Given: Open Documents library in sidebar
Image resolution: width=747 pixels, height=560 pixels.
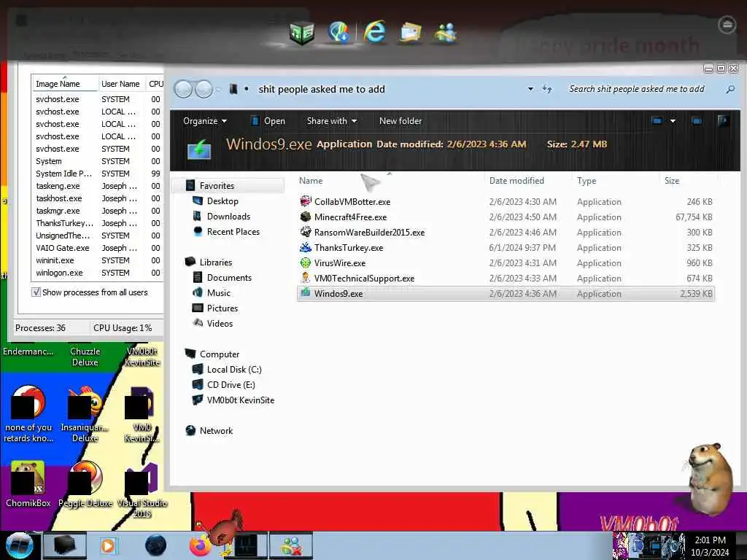Looking at the screenshot, I should point(229,277).
